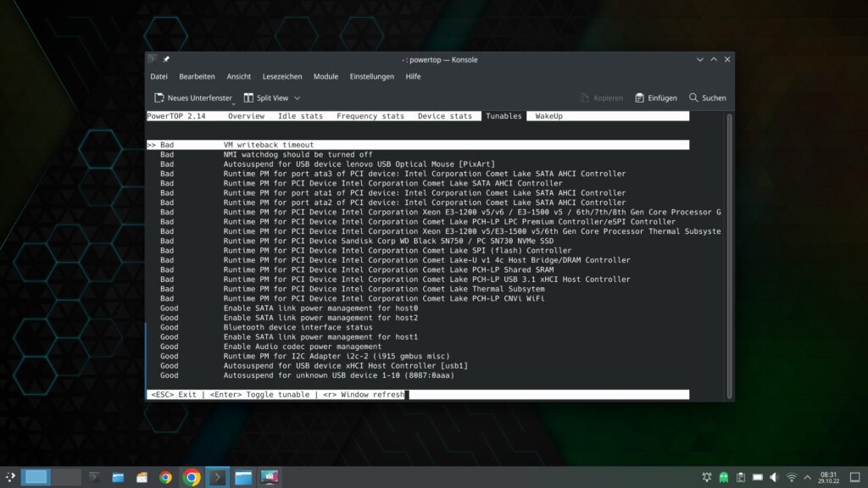The width and height of the screenshot is (868, 488).
Task: Click the screen recorder monitor icon in taskbar
Action: pos(270,477)
